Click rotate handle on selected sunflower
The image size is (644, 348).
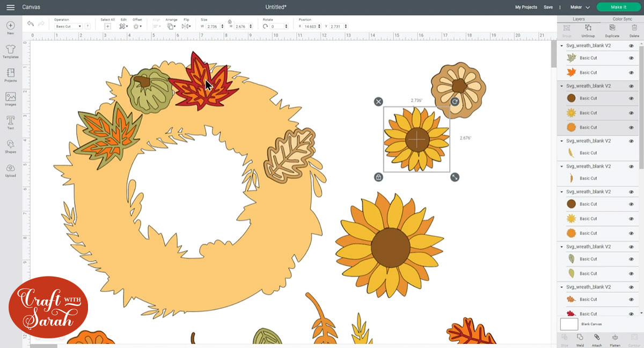455,102
